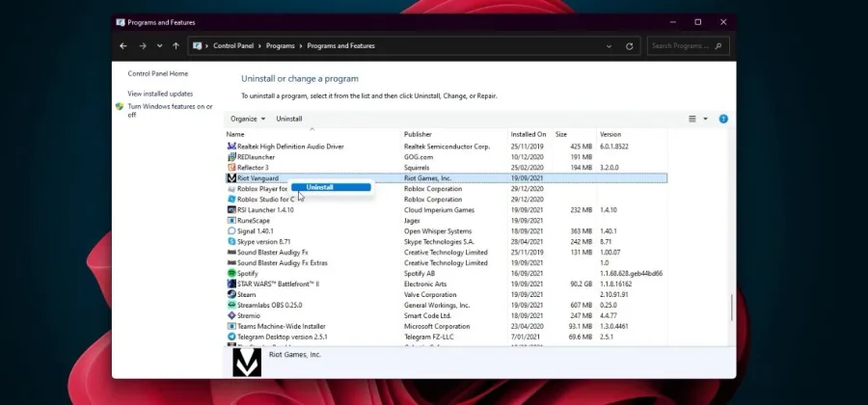The height and width of the screenshot is (405, 868).
Task: Click the Forward navigation arrow
Action: tap(143, 46)
